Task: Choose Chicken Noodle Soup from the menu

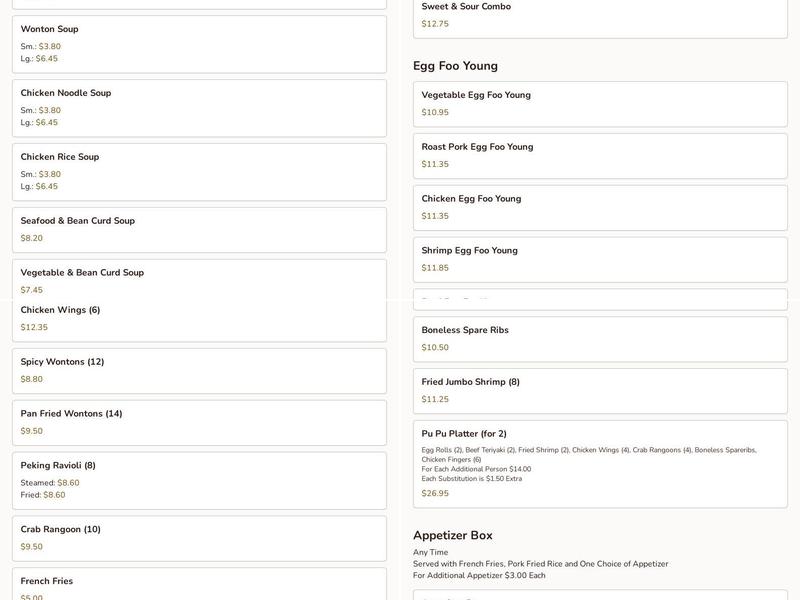Action: (x=199, y=108)
